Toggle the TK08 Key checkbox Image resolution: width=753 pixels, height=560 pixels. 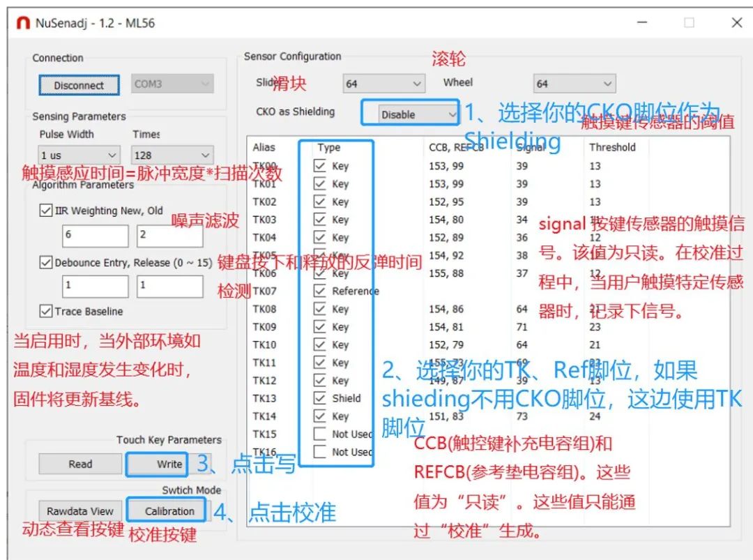click(x=319, y=309)
